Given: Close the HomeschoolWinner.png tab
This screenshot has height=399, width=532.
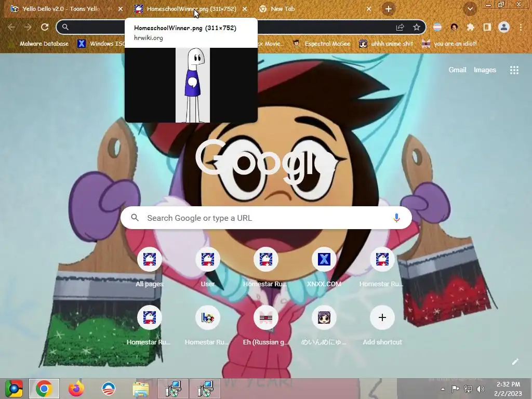Looking at the screenshot, I should click(245, 9).
